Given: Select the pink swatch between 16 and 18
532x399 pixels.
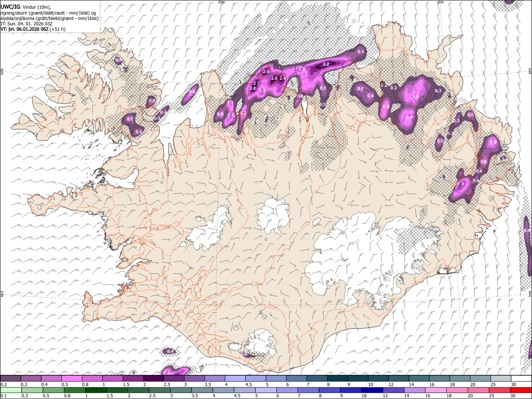Looking at the screenshot, I should click(436, 390).
